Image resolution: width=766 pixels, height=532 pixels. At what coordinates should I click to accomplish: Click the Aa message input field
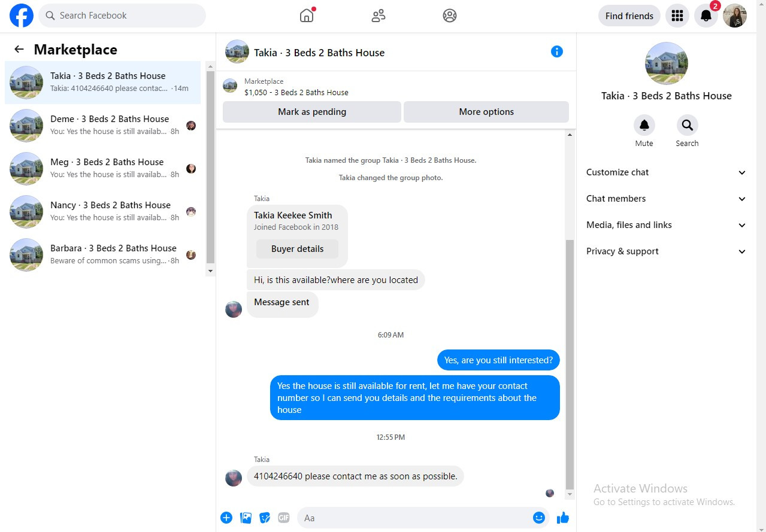click(x=423, y=518)
